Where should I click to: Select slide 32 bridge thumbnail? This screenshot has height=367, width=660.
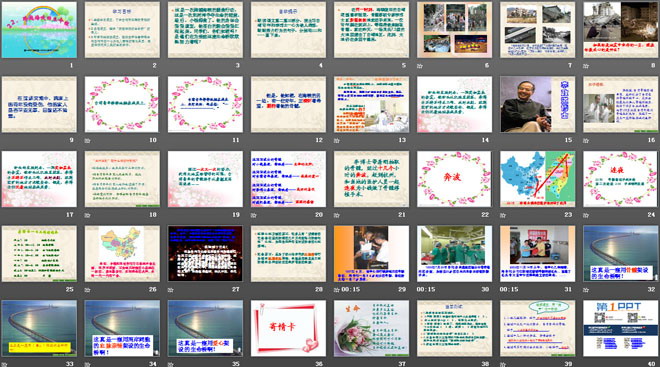pos(621,254)
